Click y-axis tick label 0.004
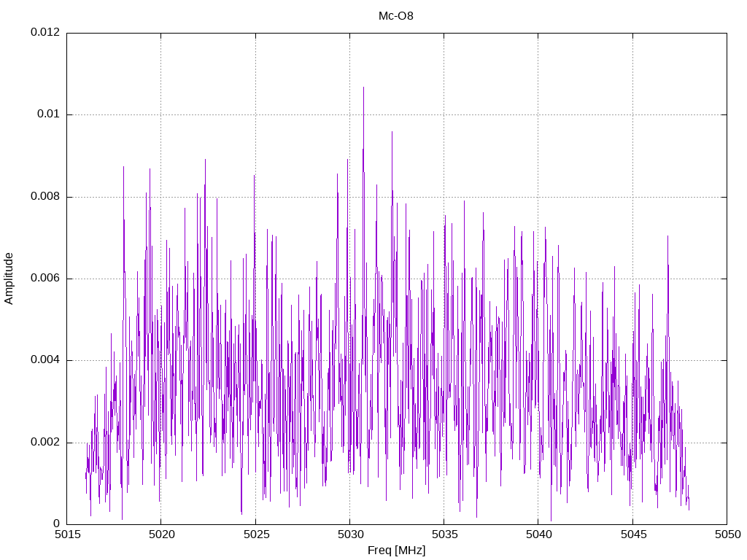Viewport: 747px width, 560px height. pyautogui.click(x=45, y=360)
